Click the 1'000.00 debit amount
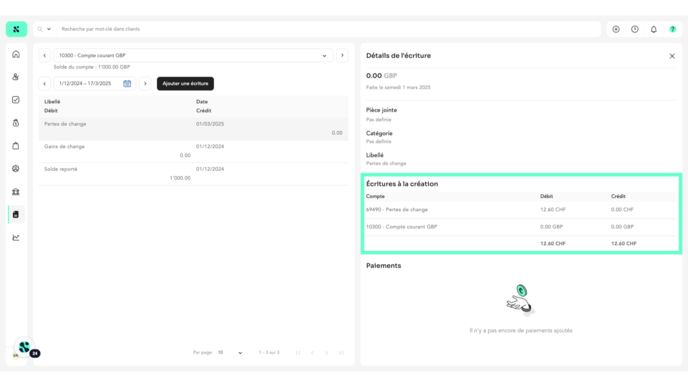Image resolution: width=688 pixels, height=387 pixels. (180, 178)
